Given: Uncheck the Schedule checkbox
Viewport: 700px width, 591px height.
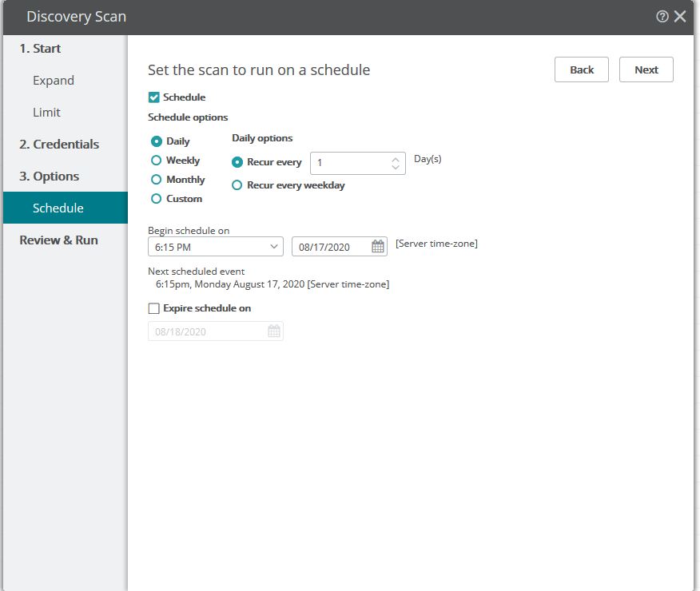Looking at the screenshot, I should [153, 97].
